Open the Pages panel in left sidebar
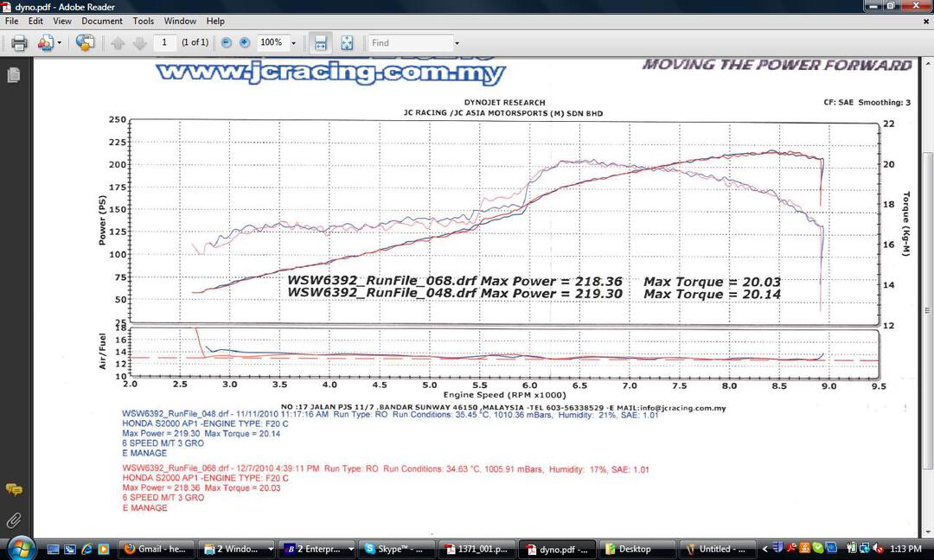 (13, 76)
